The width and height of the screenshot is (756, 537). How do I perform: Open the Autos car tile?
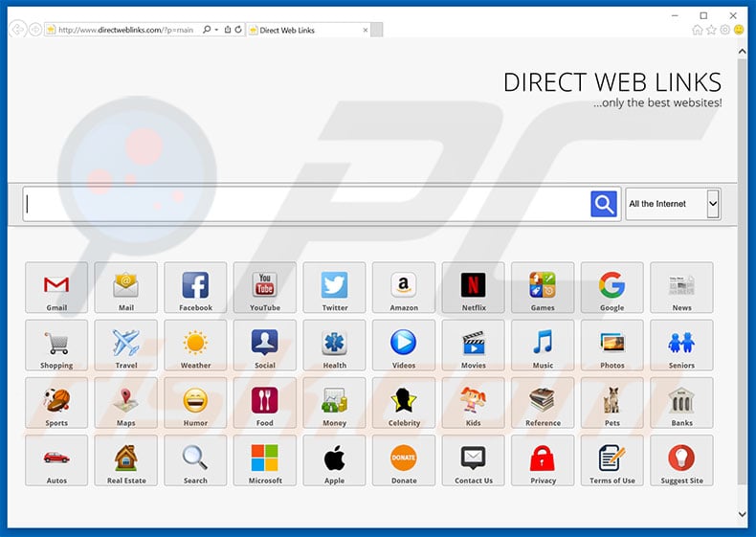(56, 460)
